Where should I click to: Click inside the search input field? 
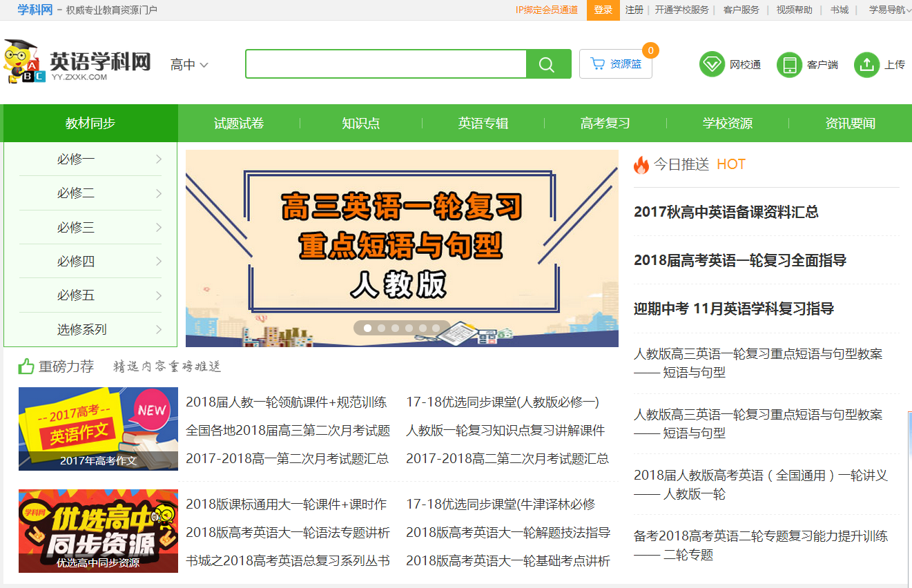point(386,64)
